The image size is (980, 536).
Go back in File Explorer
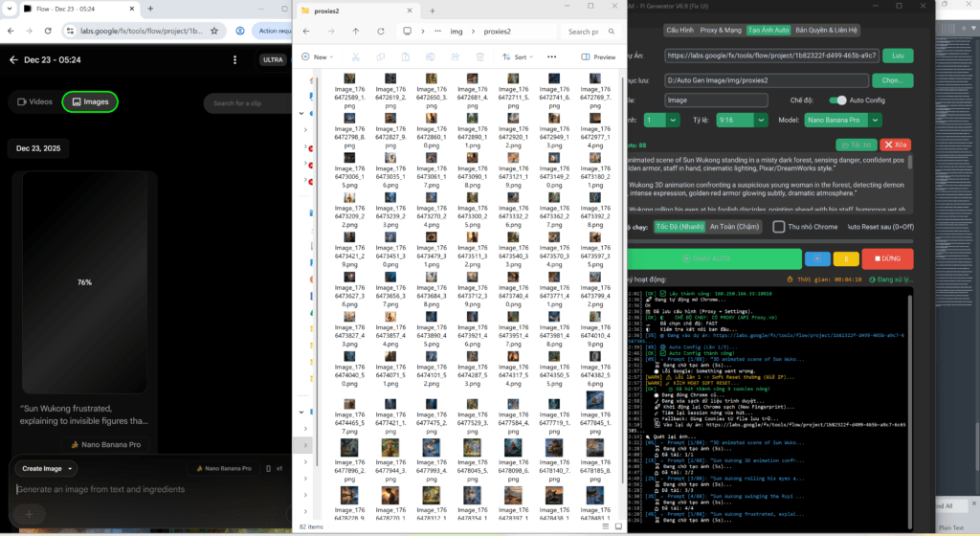click(x=306, y=32)
